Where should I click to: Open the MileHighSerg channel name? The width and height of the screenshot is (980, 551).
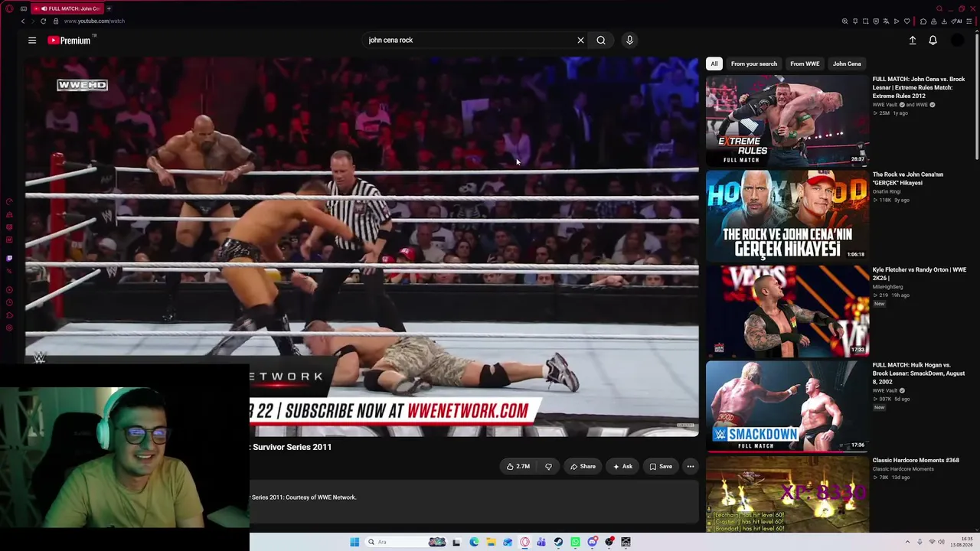click(x=887, y=287)
